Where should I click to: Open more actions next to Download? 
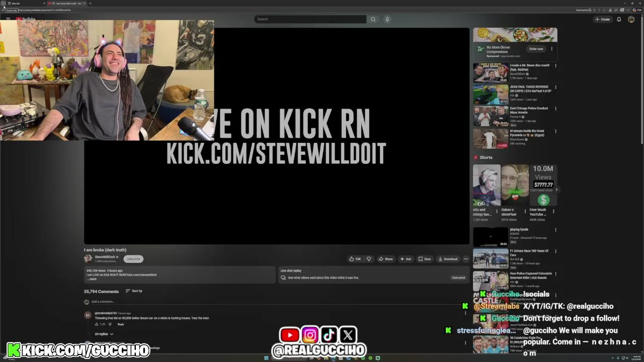pos(466,259)
